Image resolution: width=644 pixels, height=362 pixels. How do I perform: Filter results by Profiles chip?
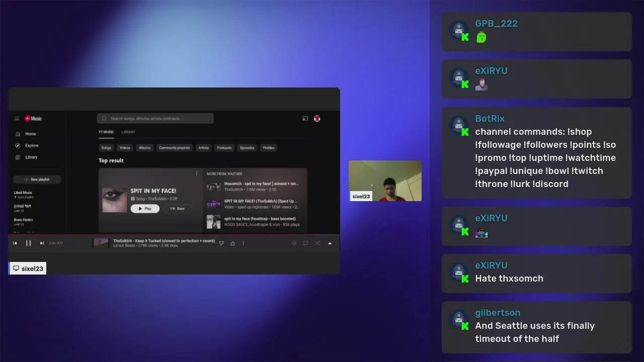tap(269, 148)
